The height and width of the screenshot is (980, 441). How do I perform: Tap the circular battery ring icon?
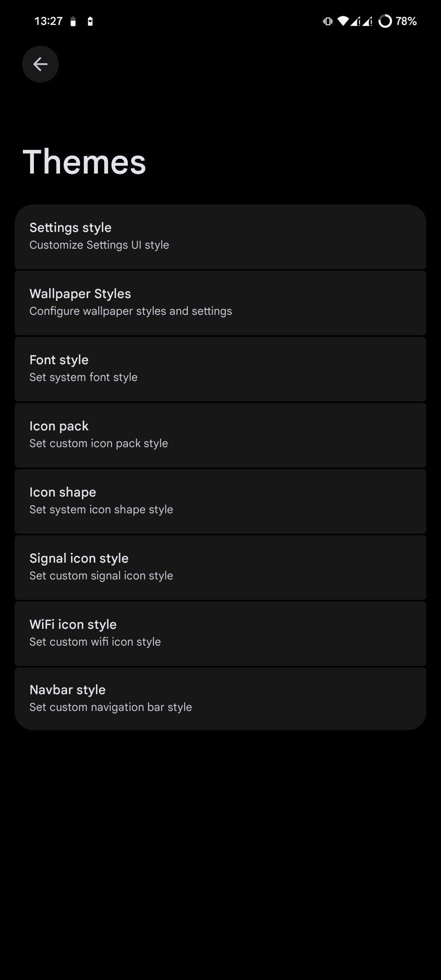click(x=385, y=21)
